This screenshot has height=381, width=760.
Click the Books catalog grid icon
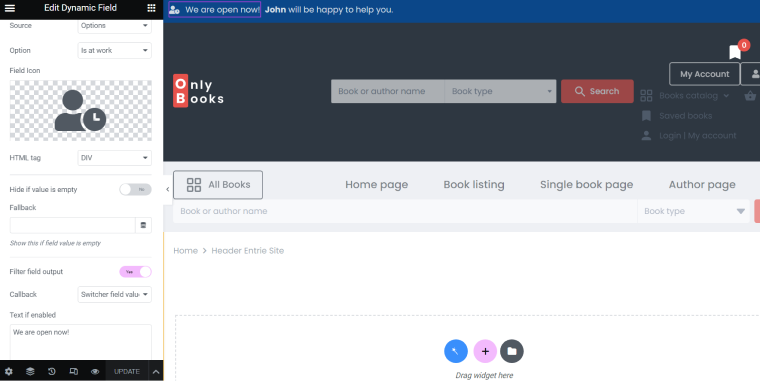[x=646, y=95]
